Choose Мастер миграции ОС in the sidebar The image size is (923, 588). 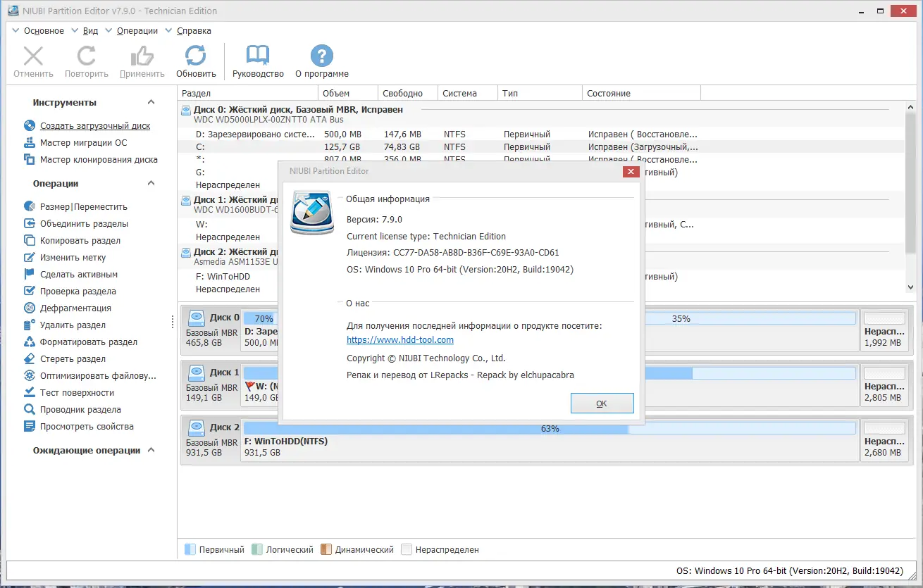tap(84, 143)
